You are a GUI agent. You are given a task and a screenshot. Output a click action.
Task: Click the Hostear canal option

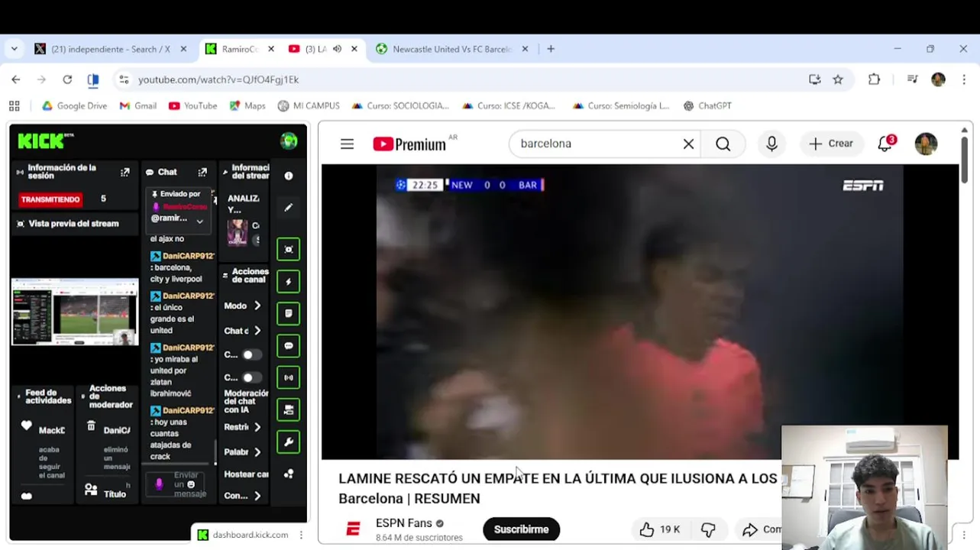pos(246,474)
